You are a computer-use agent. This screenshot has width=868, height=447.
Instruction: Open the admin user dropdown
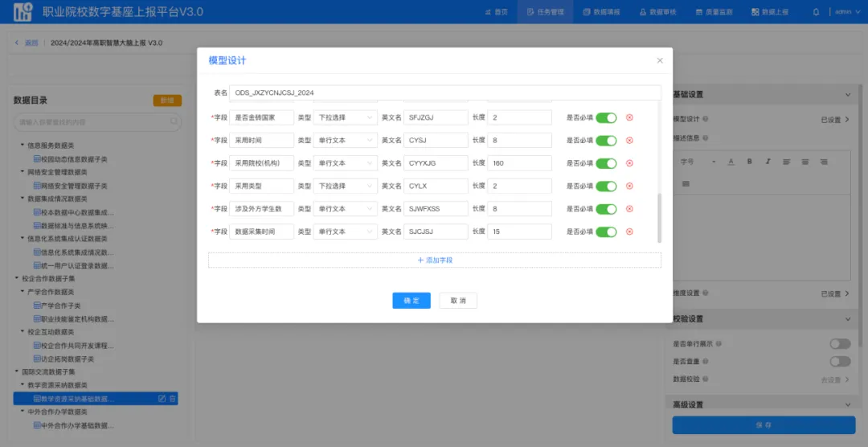845,12
